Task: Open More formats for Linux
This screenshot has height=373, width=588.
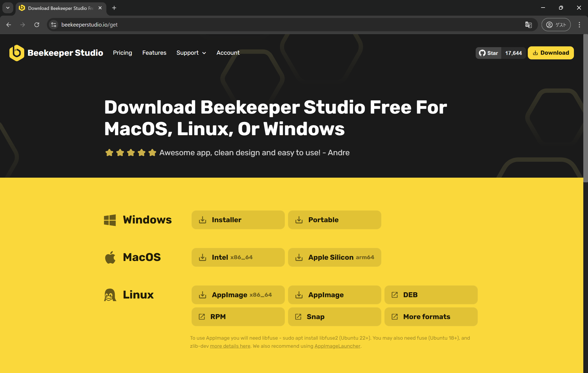Action: 431,317
